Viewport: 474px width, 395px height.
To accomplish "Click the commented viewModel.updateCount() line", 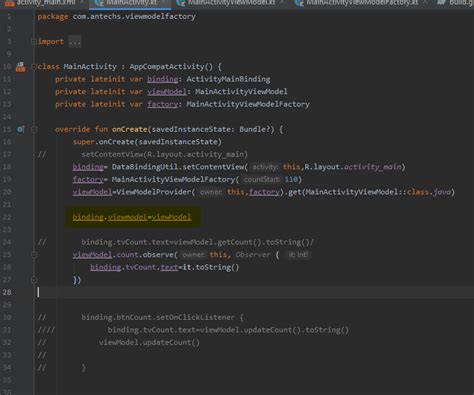I will [x=149, y=342].
